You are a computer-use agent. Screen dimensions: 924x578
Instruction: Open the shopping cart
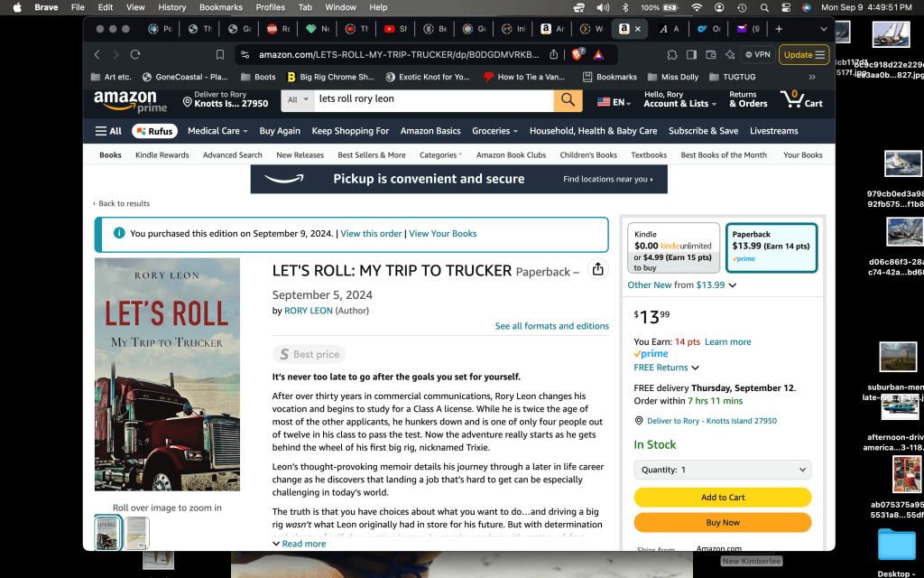click(801, 99)
